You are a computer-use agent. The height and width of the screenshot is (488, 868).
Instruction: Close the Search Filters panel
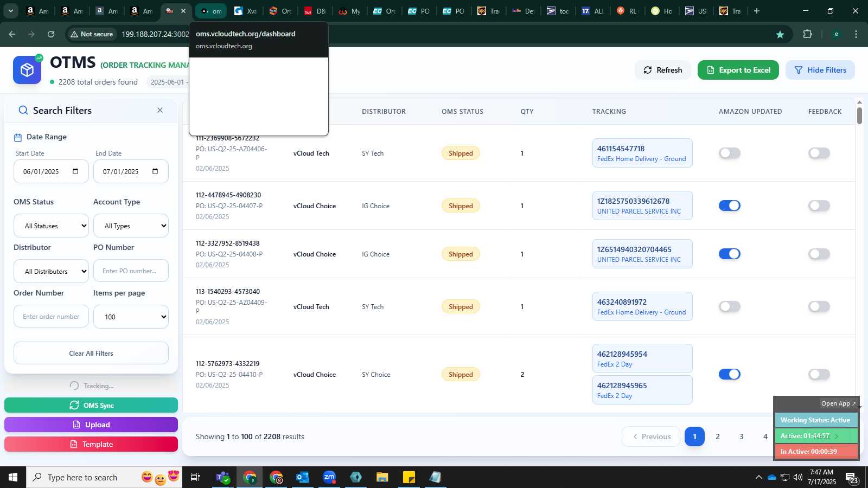[x=160, y=110]
